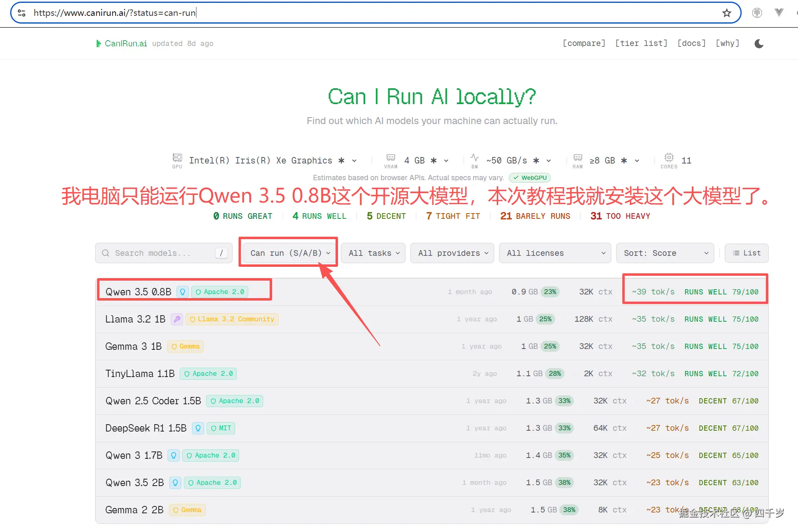Open the [compare] menu link

(x=584, y=44)
